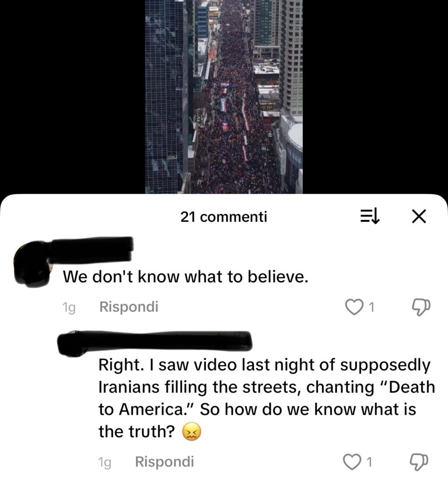
Task: Open the first commenter's redacted username
Action: [x=91, y=249]
